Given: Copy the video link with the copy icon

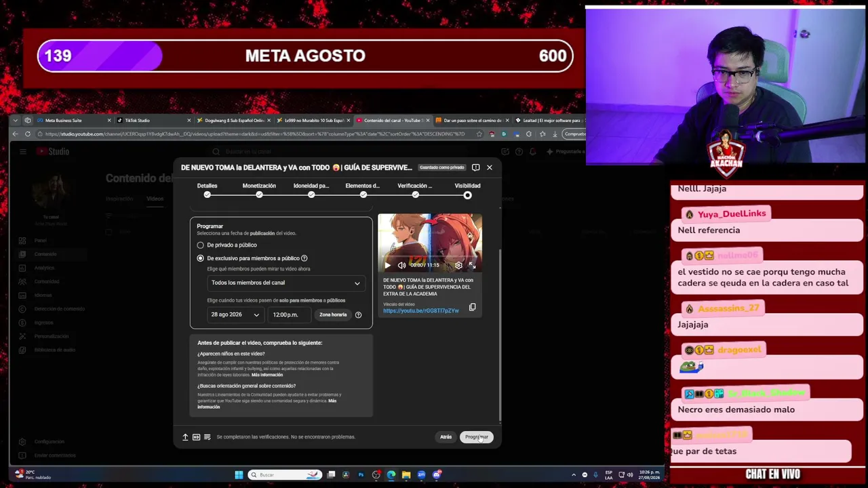Looking at the screenshot, I should pyautogui.click(x=473, y=307).
